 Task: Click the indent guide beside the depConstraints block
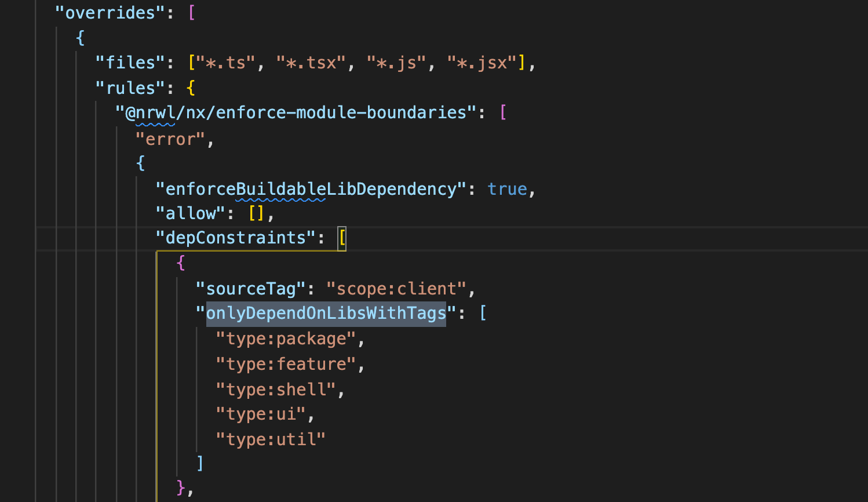coord(157,359)
